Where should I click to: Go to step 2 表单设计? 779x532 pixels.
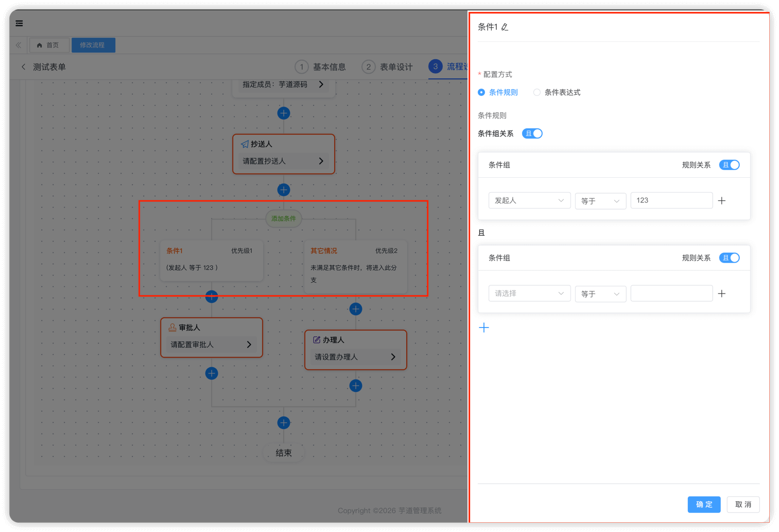click(388, 67)
